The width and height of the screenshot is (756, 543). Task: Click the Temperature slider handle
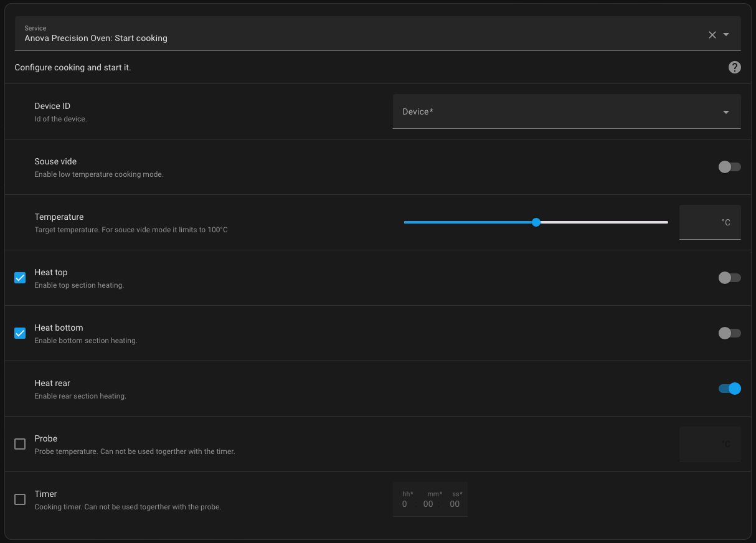point(536,222)
